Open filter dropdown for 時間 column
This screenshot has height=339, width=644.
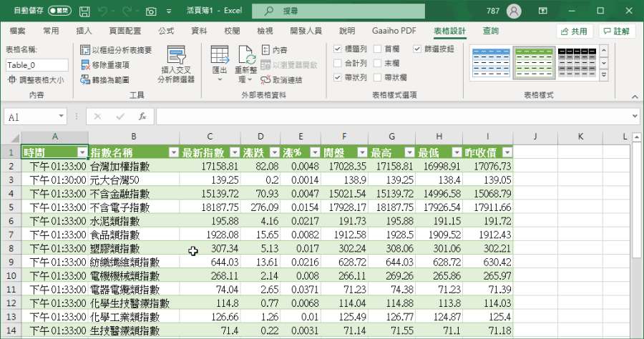coord(82,152)
